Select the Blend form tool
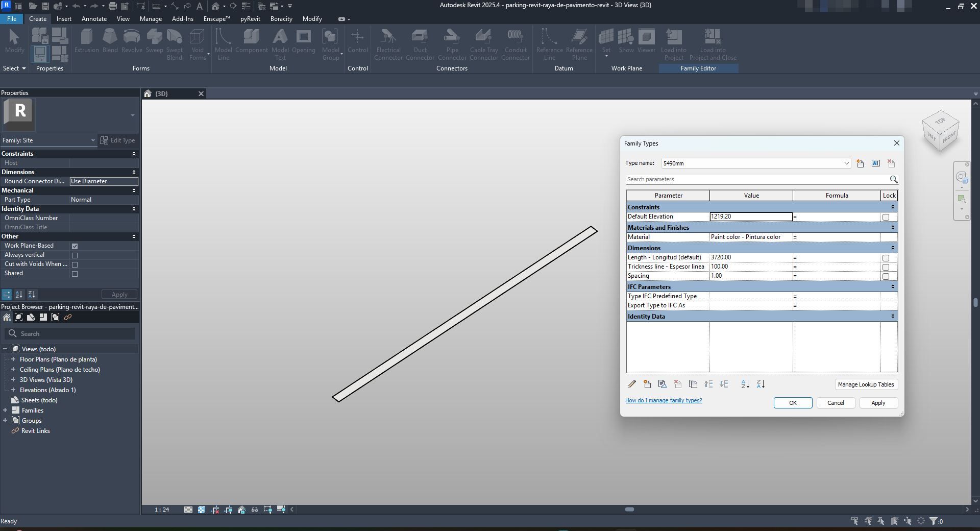Viewport: 980px width, 531px height. tap(110, 41)
